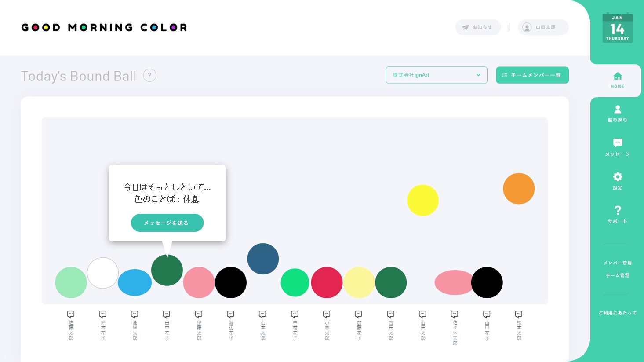Go to チーム管理 in sidebar
The width and height of the screenshot is (644, 362).
(x=617, y=275)
